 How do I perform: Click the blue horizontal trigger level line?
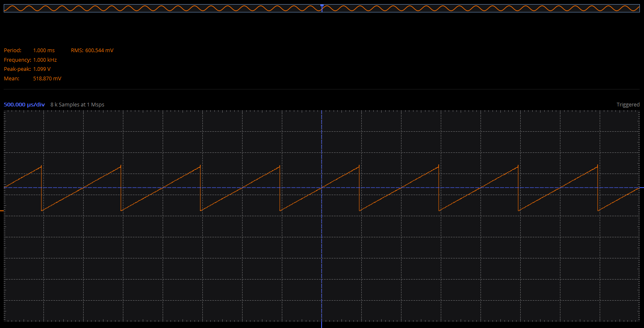322,188
